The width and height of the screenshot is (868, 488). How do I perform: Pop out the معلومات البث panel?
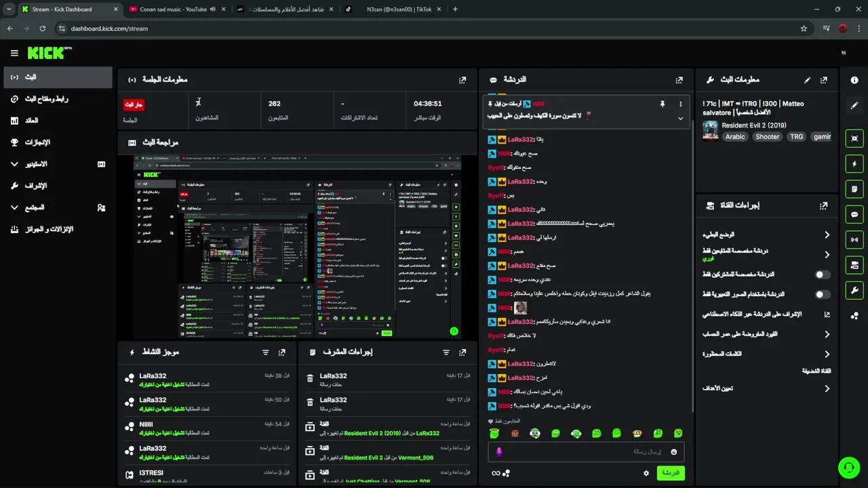pos(824,79)
